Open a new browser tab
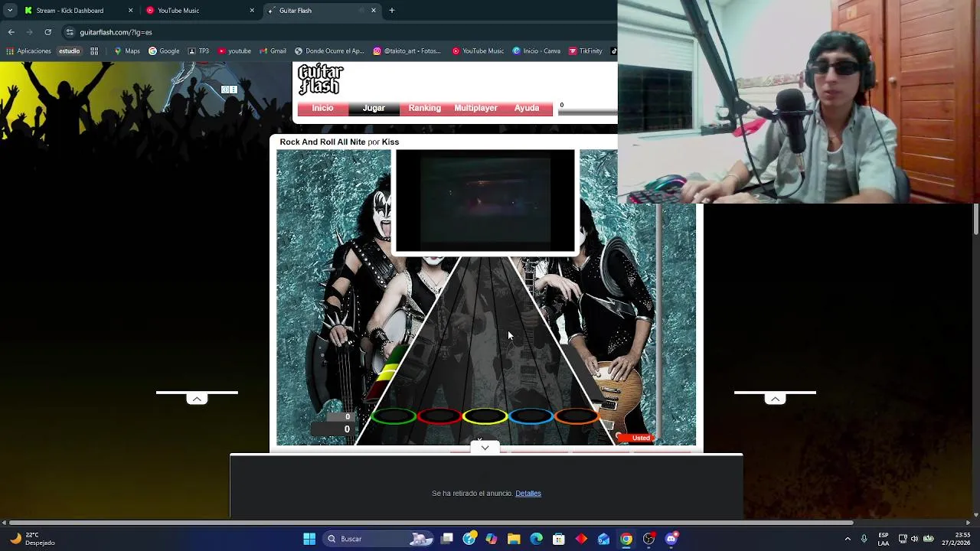The height and width of the screenshot is (551, 980). click(x=392, y=11)
